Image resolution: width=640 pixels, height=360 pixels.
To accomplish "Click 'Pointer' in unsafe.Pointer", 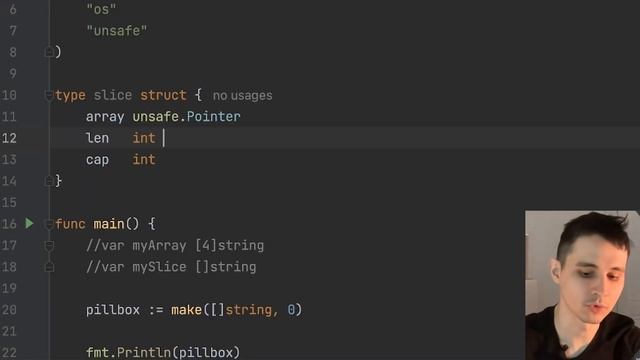I will pos(213,117).
